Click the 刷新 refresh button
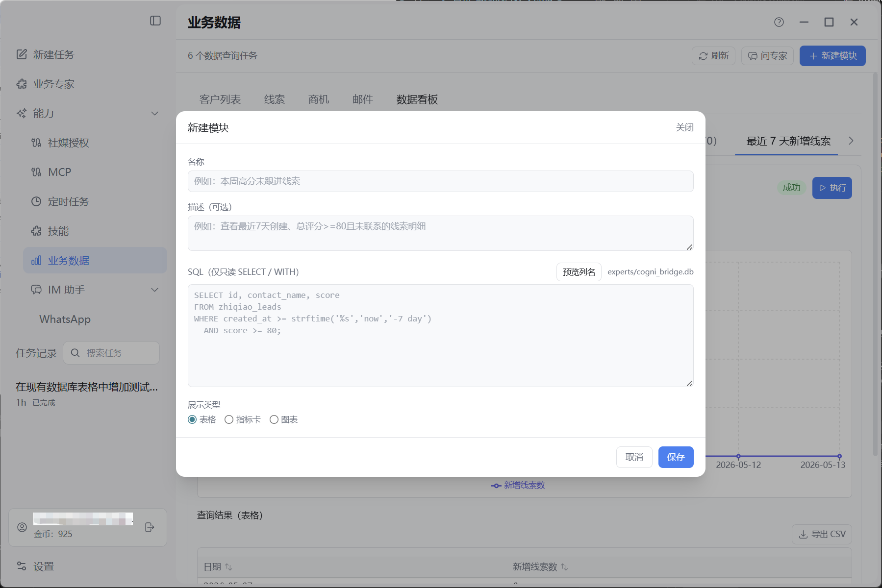Image resolution: width=882 pixels, height=588 pixels. (x=713, y=56)
